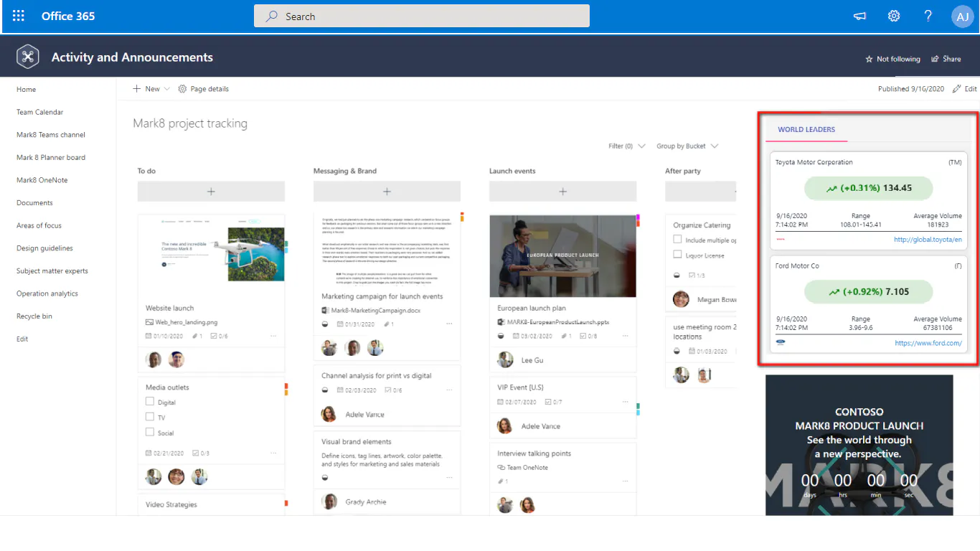Click Ford (+0.92%) 7.105 price pill
This screenshot has height=551, width=980.
[868, 292]
